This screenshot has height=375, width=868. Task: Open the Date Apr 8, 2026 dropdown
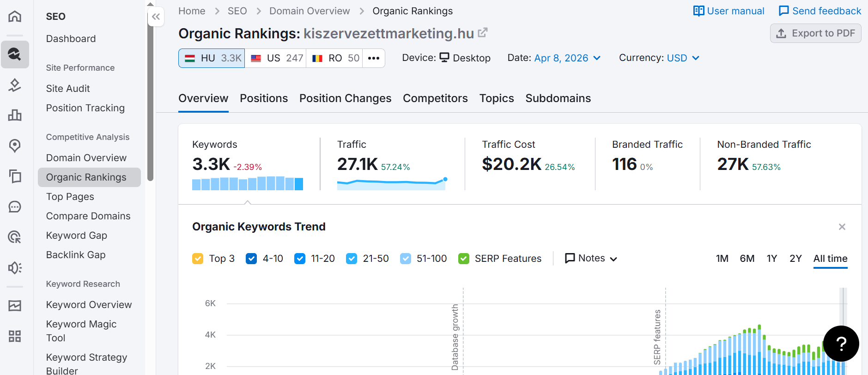pos(567,58)
